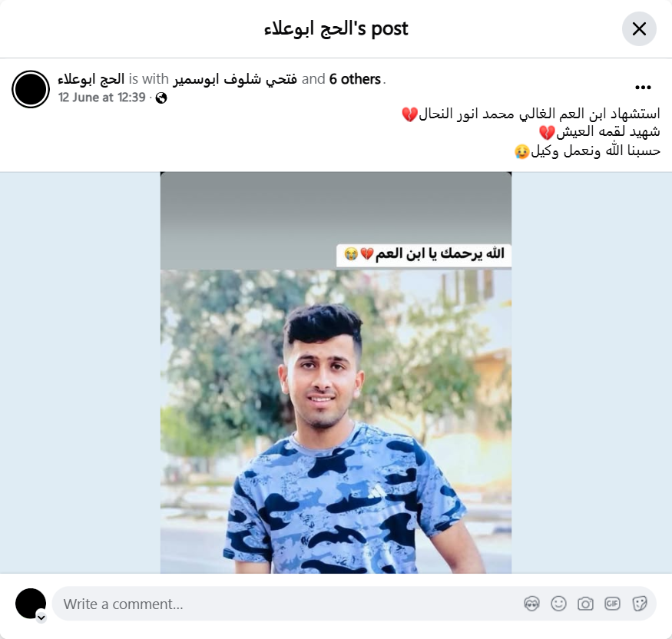Image resolution: width=672 pixels, height=639 pixels.
Task: Open the posted photo of the young man
Action: pyautogui.click(x=336, y=372)
